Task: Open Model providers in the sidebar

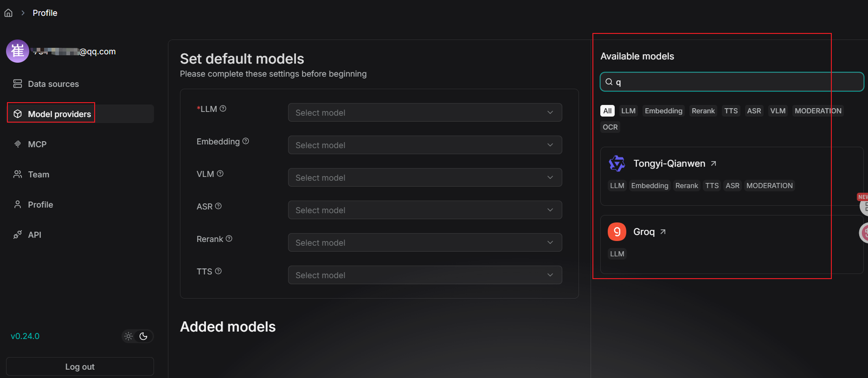Action: pyautogui.click(x=80, y=114)
